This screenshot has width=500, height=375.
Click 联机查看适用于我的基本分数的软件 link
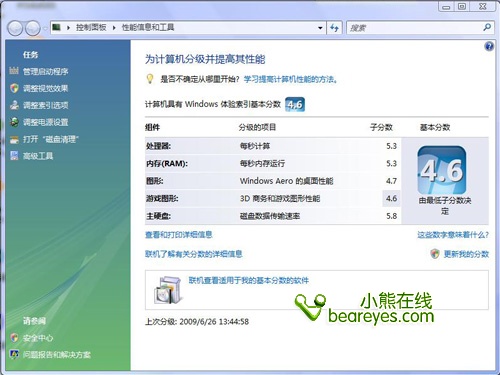(249, 281)
